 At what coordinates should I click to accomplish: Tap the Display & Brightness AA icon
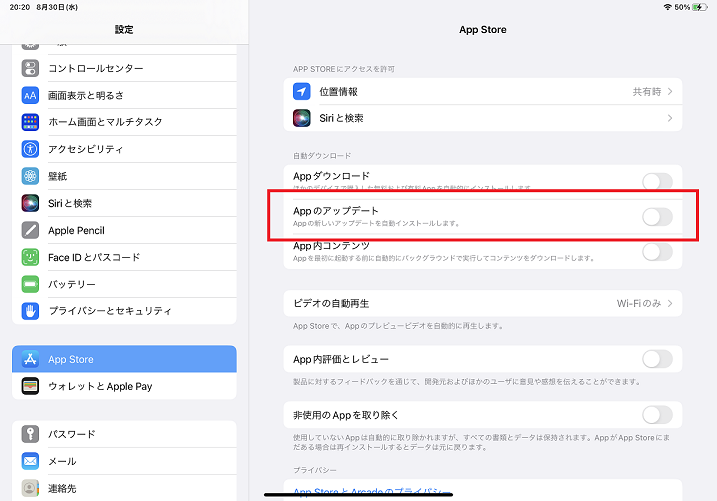coord(30,96)
